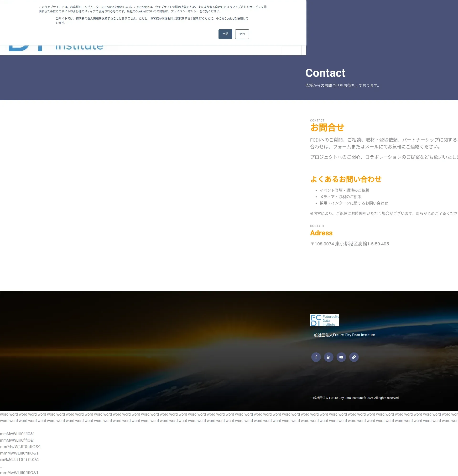Click the Adress heading

coord(321,233)
